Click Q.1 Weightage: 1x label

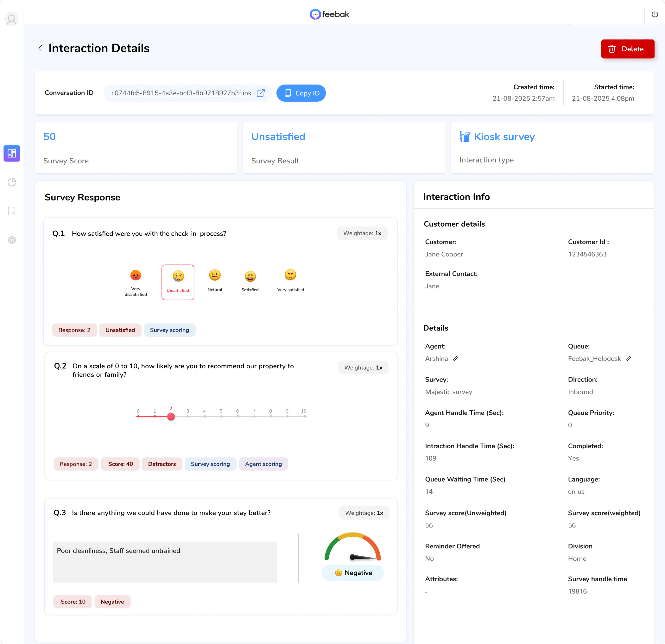tap(362, 233)
